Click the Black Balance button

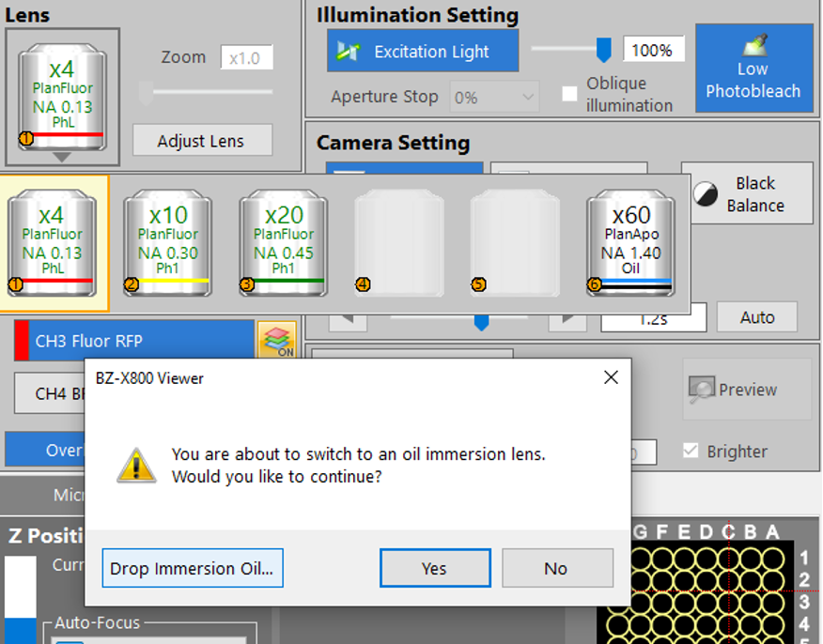(x=747, y=194)
